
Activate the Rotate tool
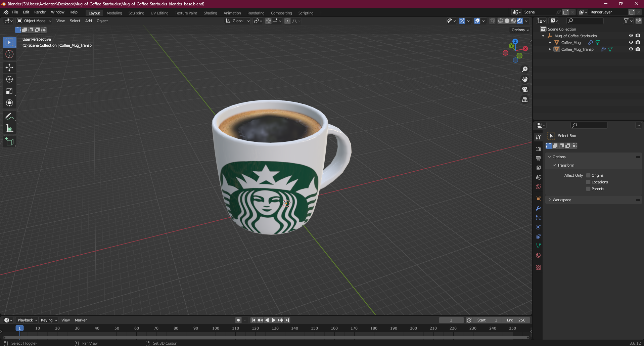coord(9,79)
